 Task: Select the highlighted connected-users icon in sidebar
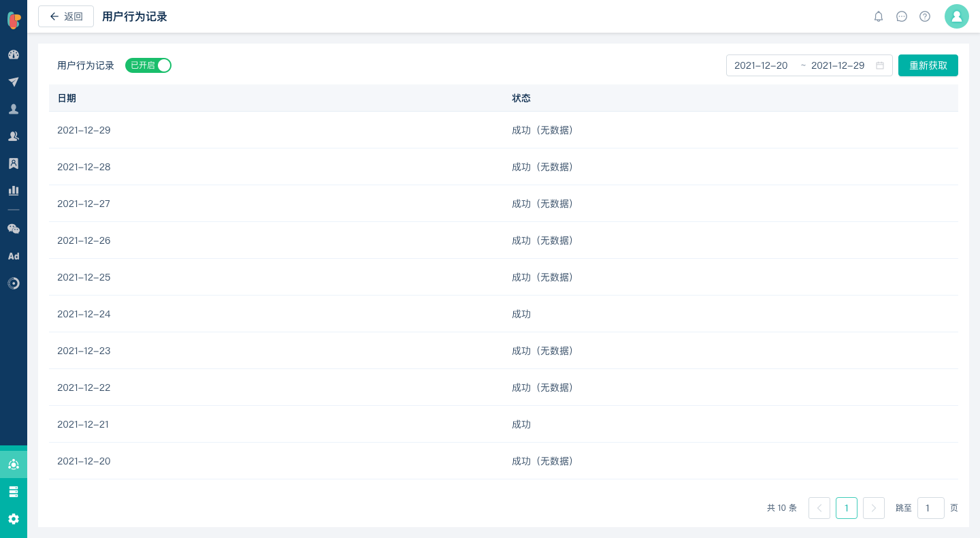tap(14, 464)
